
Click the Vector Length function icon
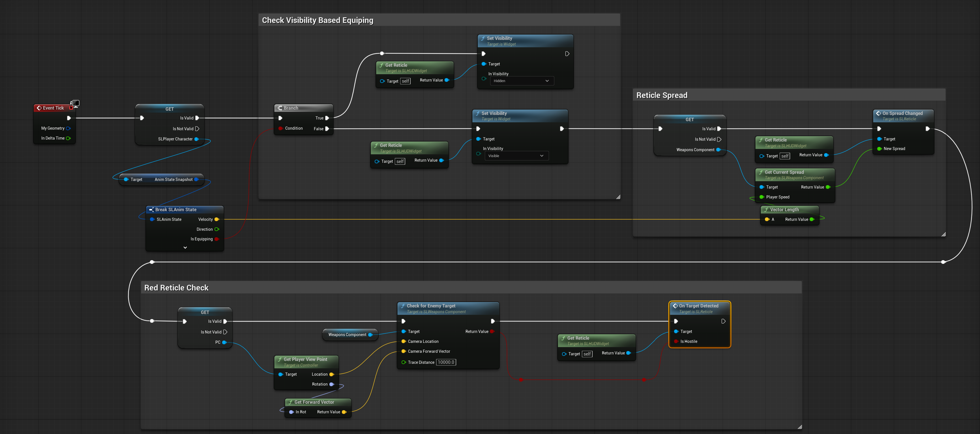766,210
